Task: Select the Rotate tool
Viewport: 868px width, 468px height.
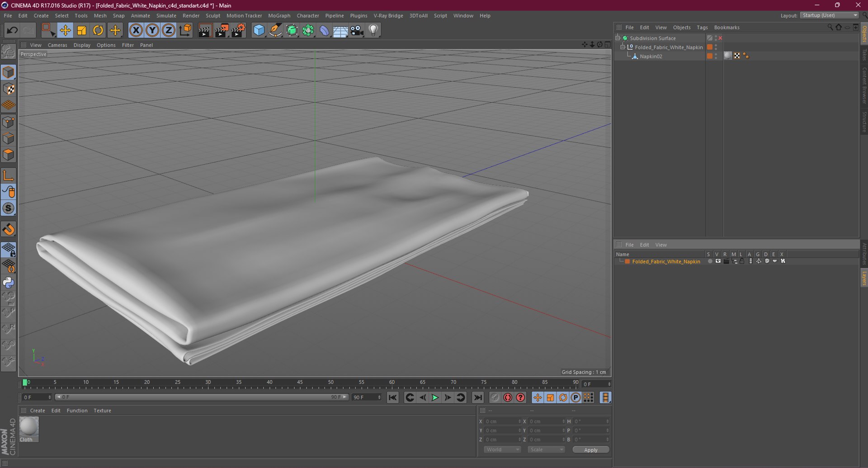Action: click(x=98, y=30)
